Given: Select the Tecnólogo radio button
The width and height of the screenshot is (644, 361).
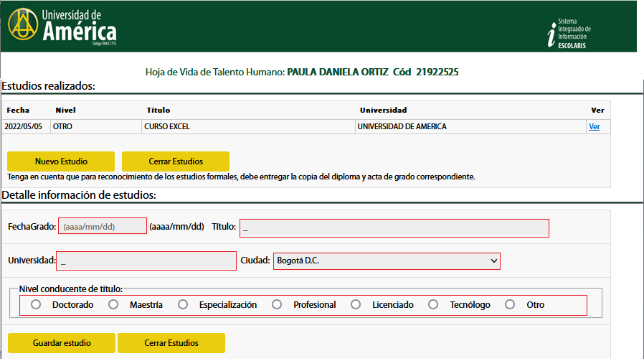Looking at the screenshot, I should 433,304.
